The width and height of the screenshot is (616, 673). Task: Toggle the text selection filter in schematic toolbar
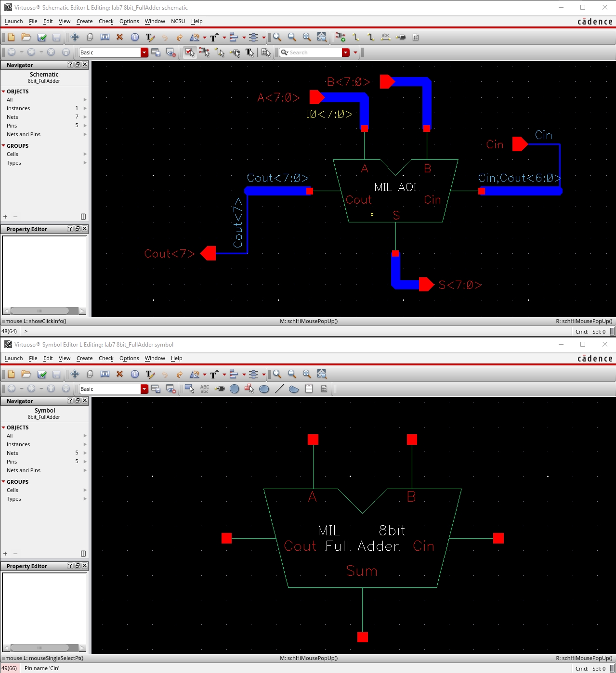click(x=249, y=52)
